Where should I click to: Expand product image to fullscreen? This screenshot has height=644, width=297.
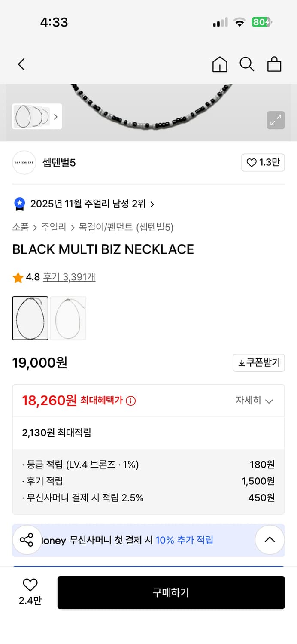(x=276, y=121)
